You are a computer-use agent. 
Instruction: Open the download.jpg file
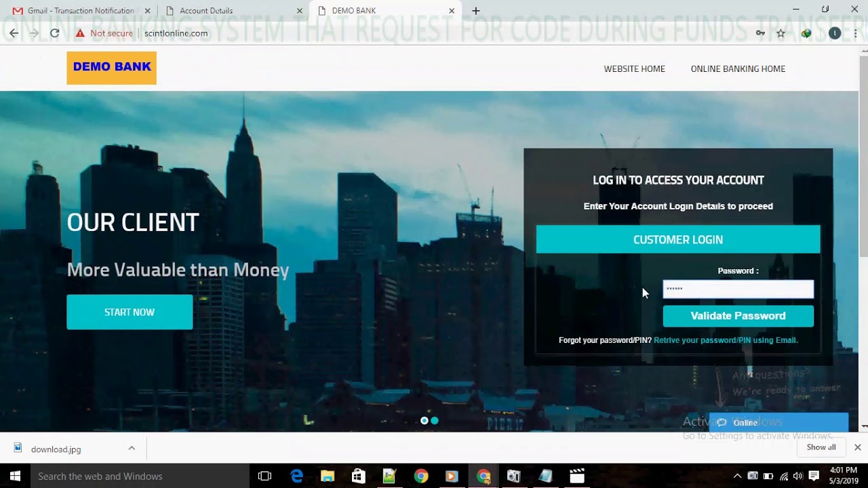point(56,449)
